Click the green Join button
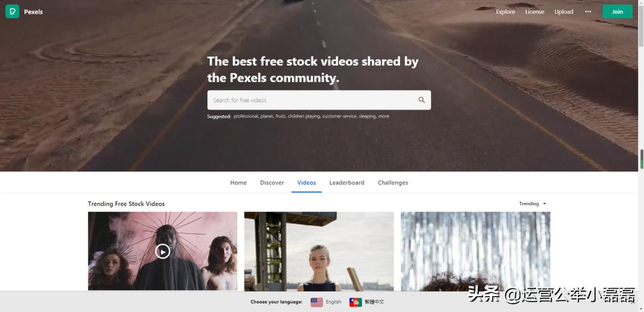The image size is (644, 312). (x=617, y=11)
